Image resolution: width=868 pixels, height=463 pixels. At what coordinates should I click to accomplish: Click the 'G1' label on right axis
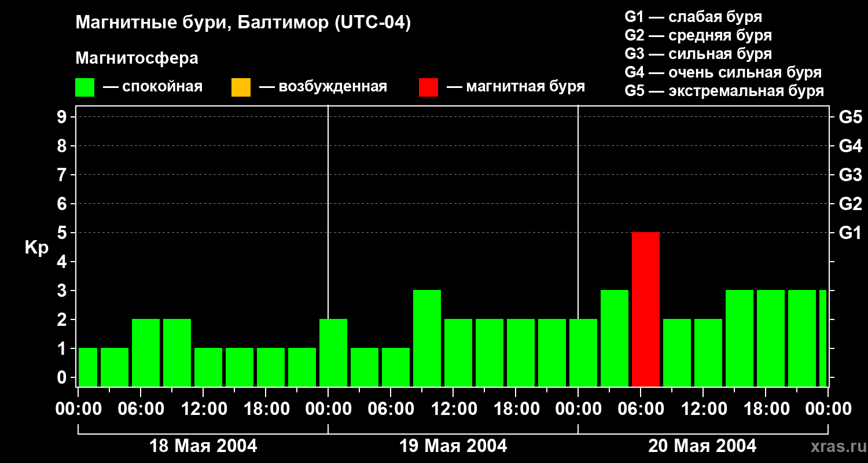click(851, 233)
